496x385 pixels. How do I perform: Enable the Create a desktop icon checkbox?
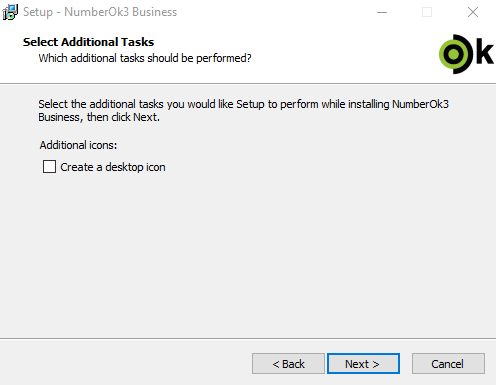click(49, 166)
